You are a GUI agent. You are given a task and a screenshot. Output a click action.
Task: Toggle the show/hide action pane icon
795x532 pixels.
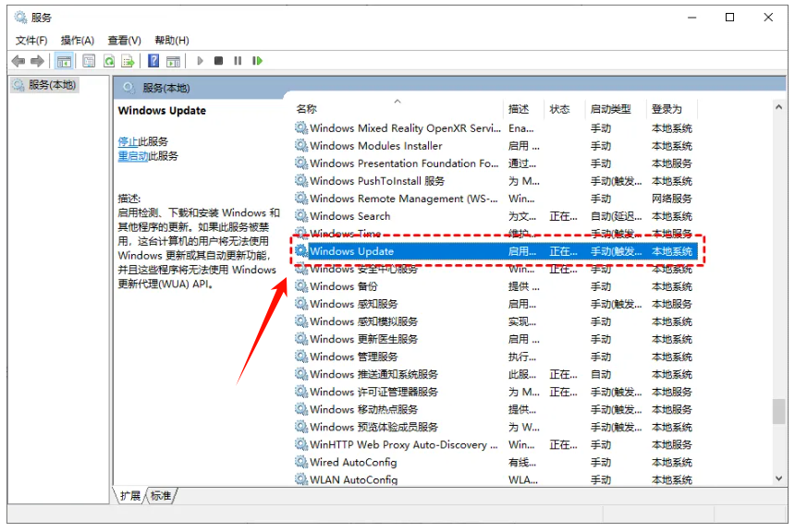pos(174,61)
